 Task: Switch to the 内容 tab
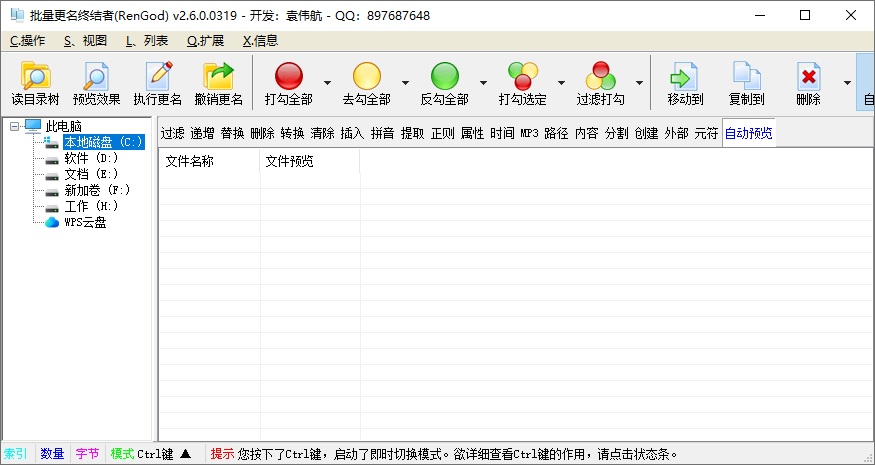pyautogui.click(x=586, y=133)
